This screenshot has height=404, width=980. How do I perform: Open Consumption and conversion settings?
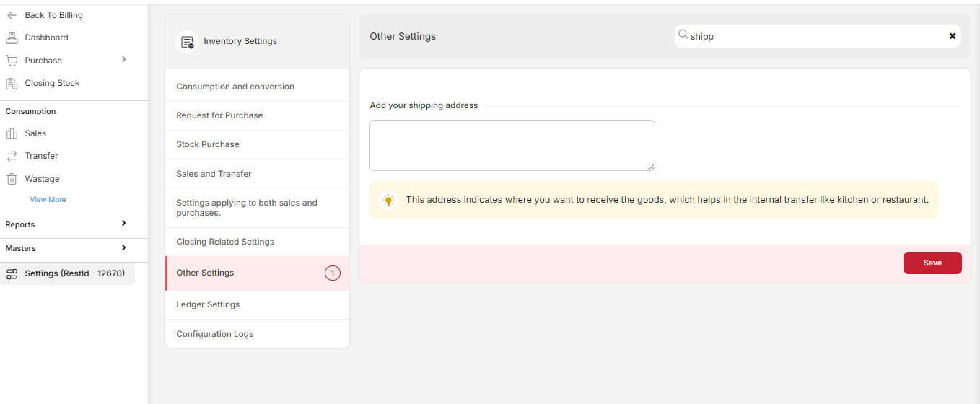click(x=235, y=87)
